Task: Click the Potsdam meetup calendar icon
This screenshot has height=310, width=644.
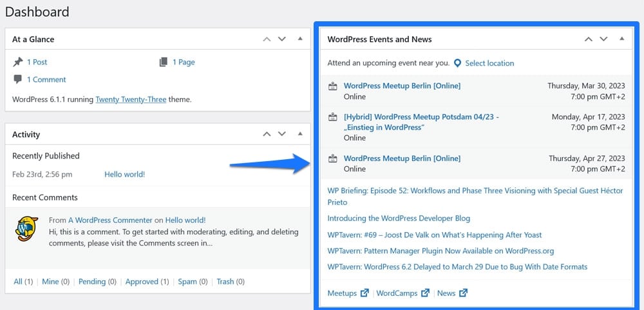Action: [333, 117]
